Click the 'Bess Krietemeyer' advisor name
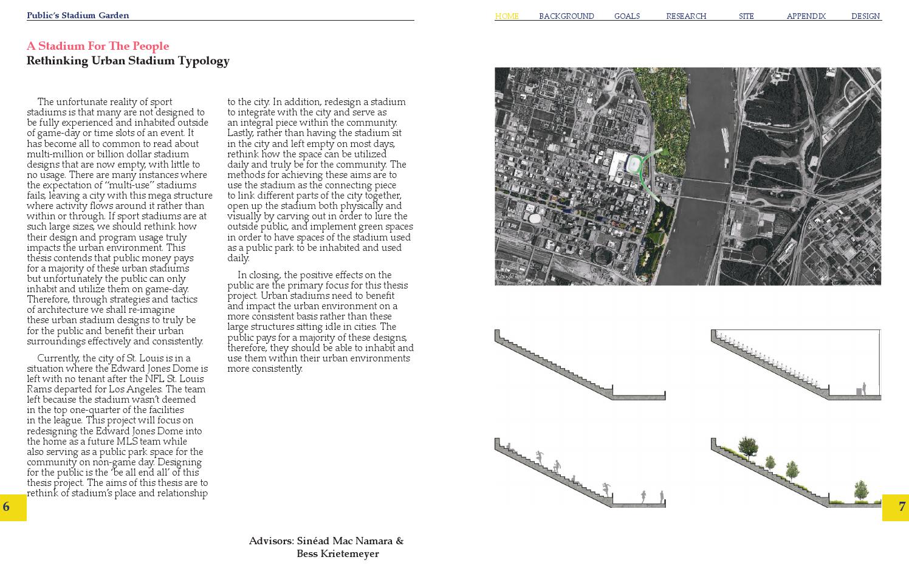Viewport: 909px width, 588px height. pyautogui.click(x=338, y=553)
